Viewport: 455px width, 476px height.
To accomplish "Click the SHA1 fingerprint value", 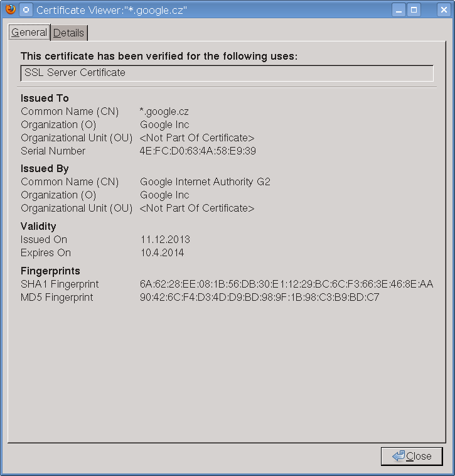I will pyautogui.click(x=286, y=284).
